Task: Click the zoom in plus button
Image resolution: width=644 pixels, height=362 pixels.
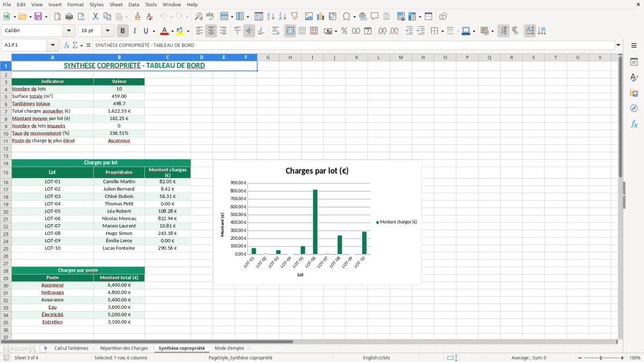Action: coord(623,358)
